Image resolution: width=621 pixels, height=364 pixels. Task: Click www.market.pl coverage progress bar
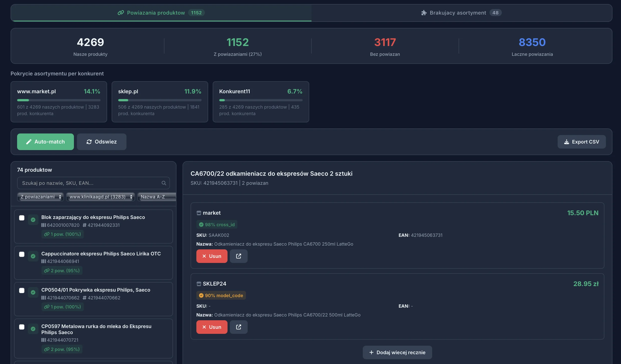[x=59, y=100]
